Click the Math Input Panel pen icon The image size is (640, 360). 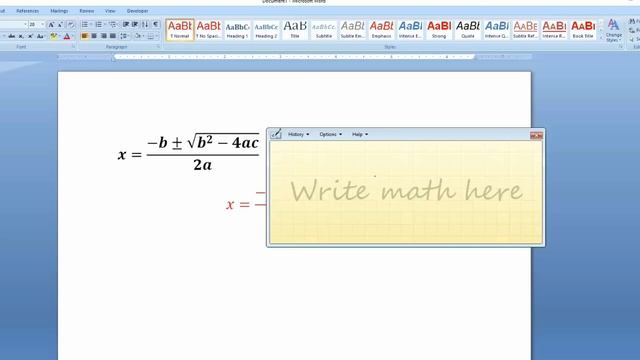(x=276, y=134)
